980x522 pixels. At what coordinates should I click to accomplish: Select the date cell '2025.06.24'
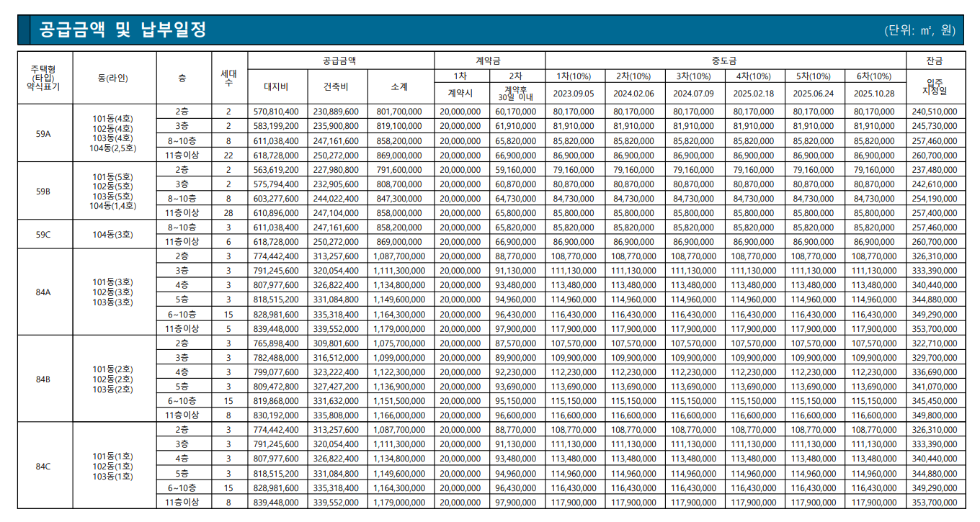point(814,94)
